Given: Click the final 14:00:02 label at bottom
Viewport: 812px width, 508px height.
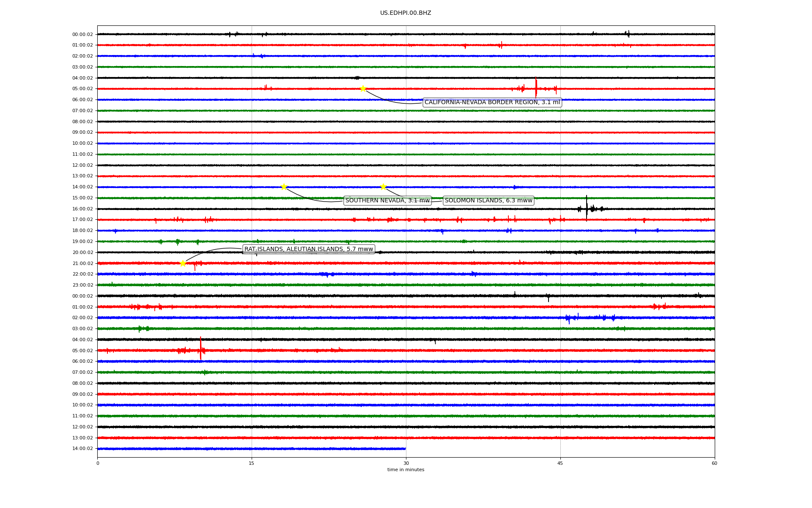Looking at the screenshot, I should (82, 449).
